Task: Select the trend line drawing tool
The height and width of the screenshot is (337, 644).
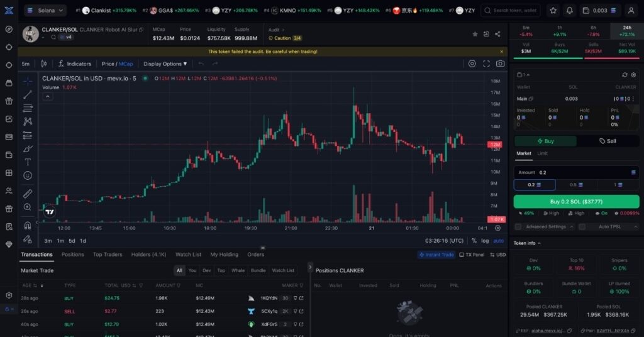Action: 28,95
